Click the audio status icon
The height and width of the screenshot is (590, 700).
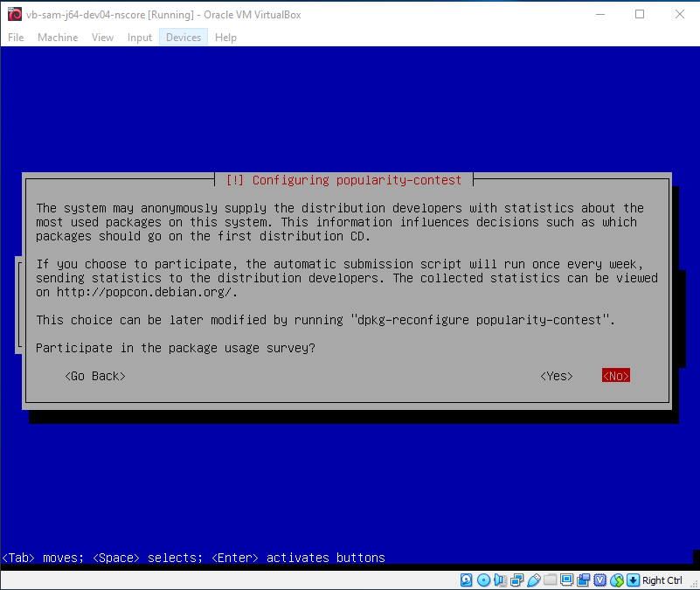click(499, 580)
